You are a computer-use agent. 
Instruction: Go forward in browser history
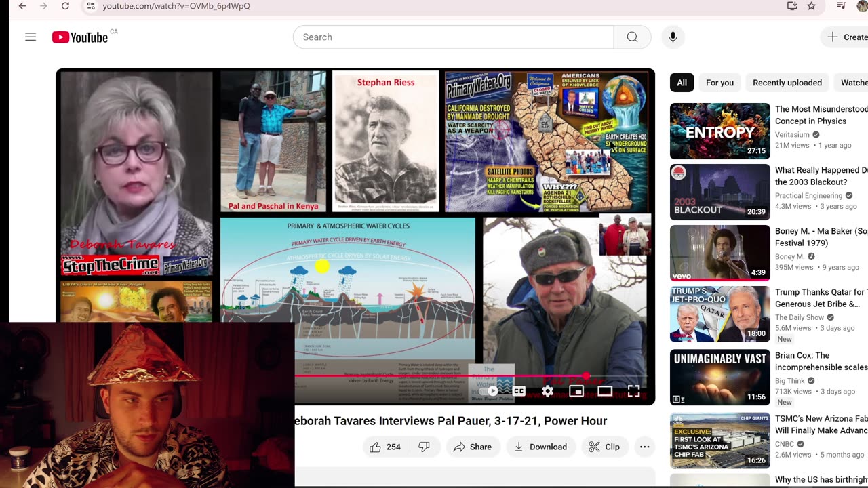point(44,6)
